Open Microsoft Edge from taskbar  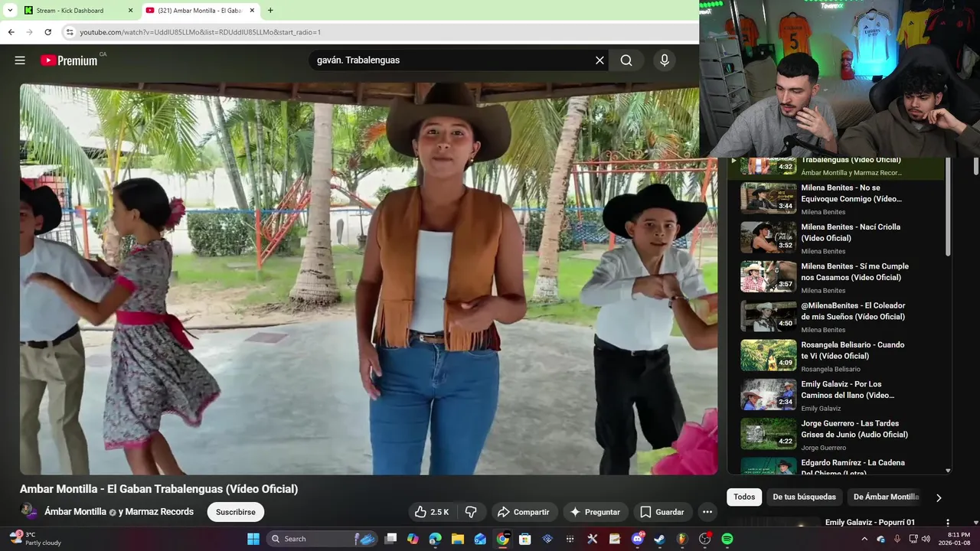(435, 539)
